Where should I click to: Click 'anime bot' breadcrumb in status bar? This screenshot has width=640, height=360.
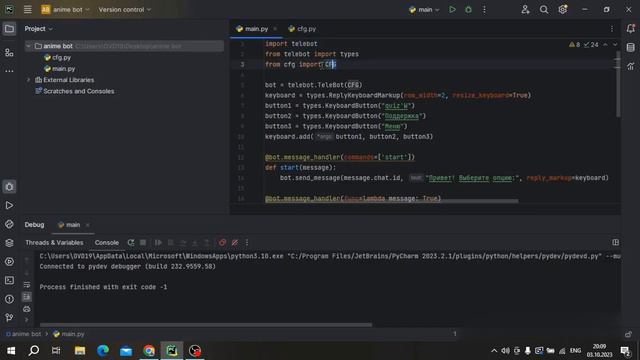[23, 334]
